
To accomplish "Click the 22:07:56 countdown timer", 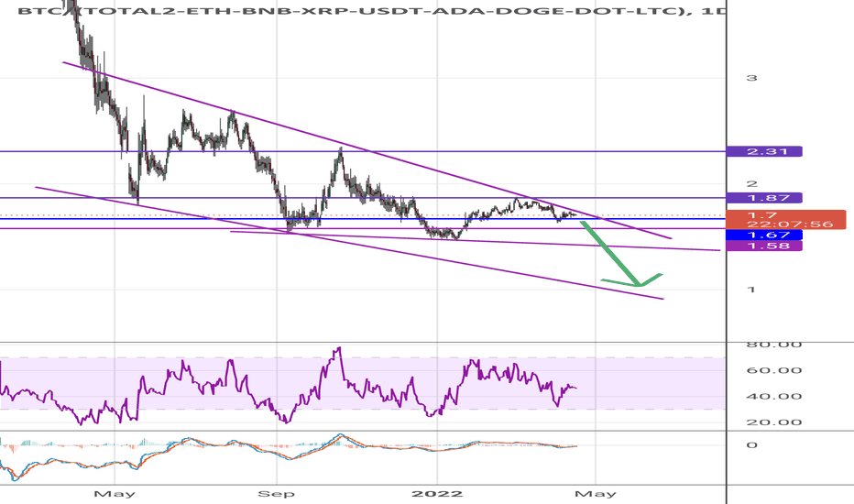I will (790, 224).
